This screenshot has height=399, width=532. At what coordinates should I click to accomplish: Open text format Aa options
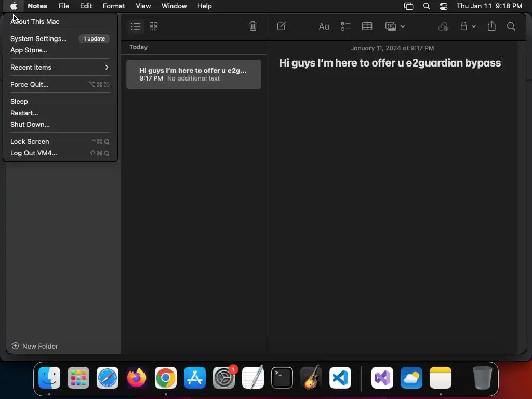324,26
